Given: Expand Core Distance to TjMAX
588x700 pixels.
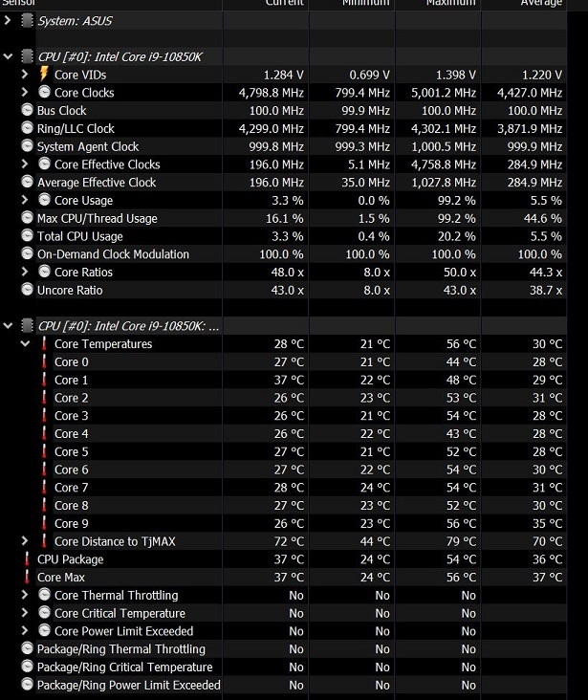Looking at the screenshot, I should (x=26, y=541).
